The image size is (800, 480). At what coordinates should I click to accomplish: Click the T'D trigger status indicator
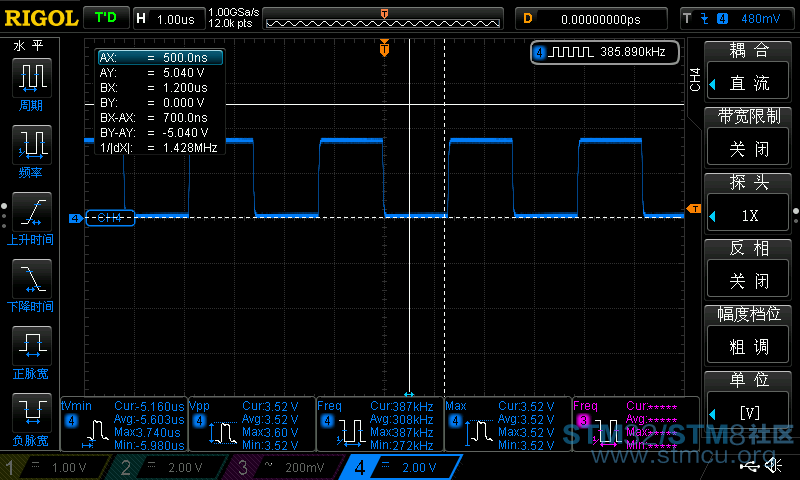click(x=106, y=18)
